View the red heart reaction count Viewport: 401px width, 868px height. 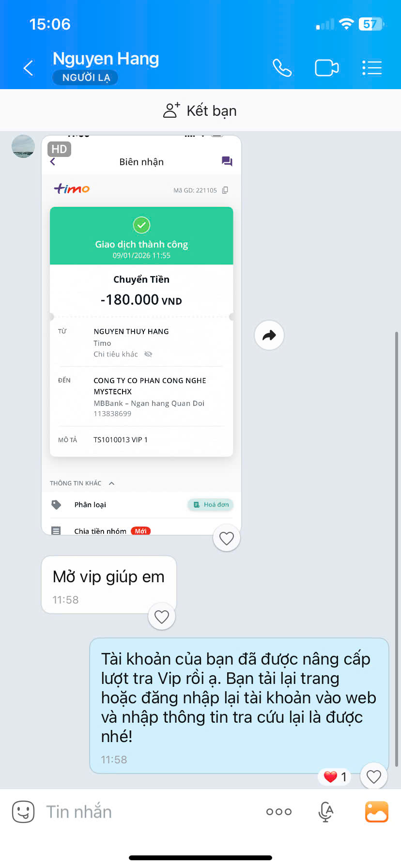[335, 777]
